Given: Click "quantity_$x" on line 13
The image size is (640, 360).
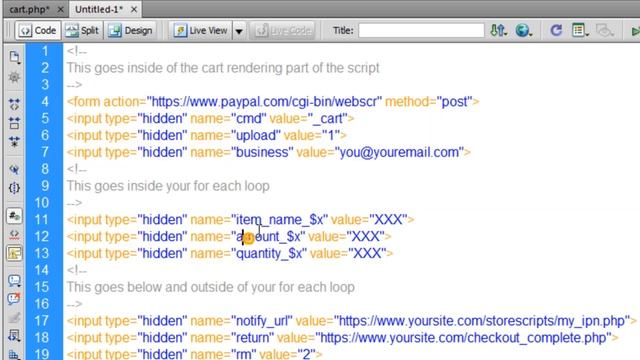Looking at the screenshot, I should point(269,253).
